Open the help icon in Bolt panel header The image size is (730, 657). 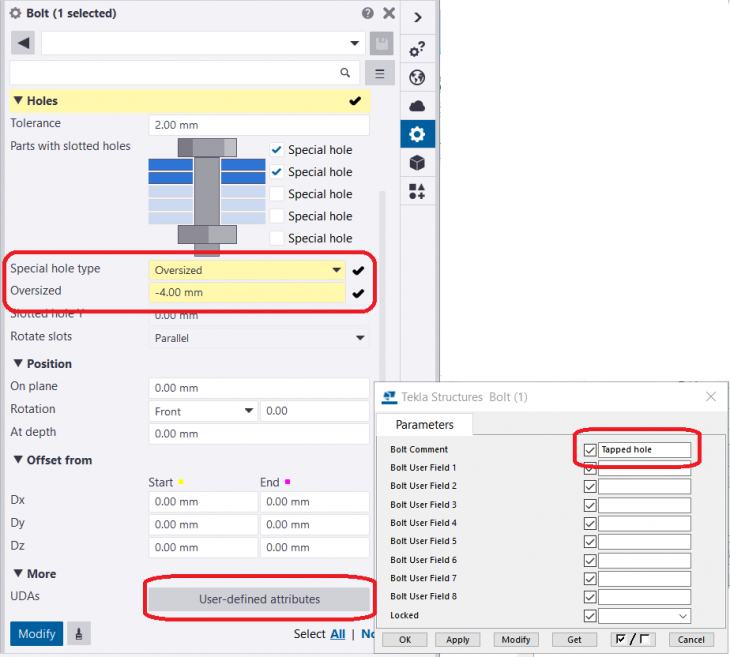[x=367, y=13]
